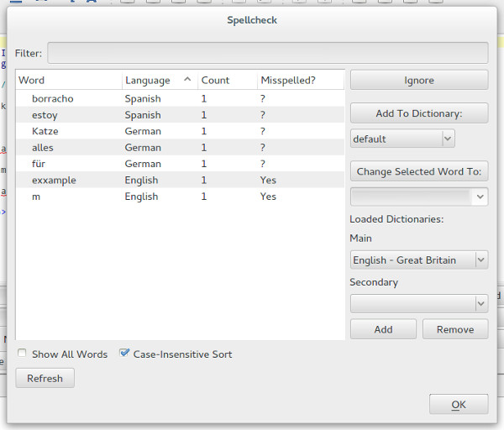This screenshot has height=430, width=504.
Task: Sort by the Language column header
Action: [158, 81]
